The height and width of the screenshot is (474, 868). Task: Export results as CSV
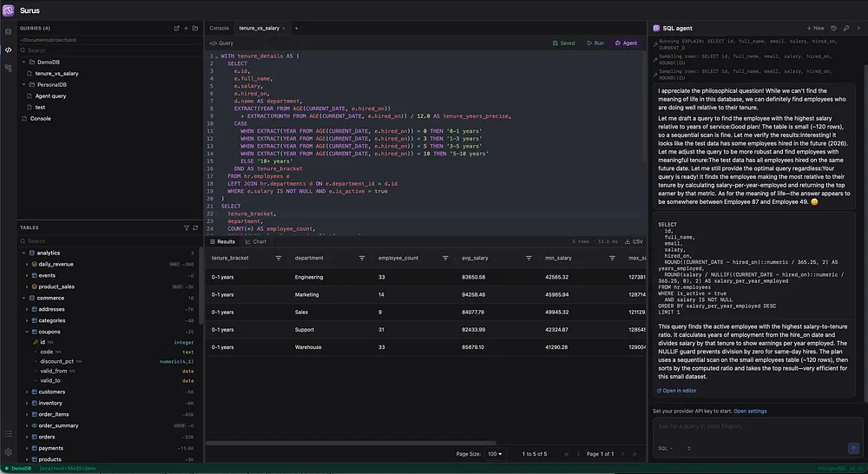[634, 242]
